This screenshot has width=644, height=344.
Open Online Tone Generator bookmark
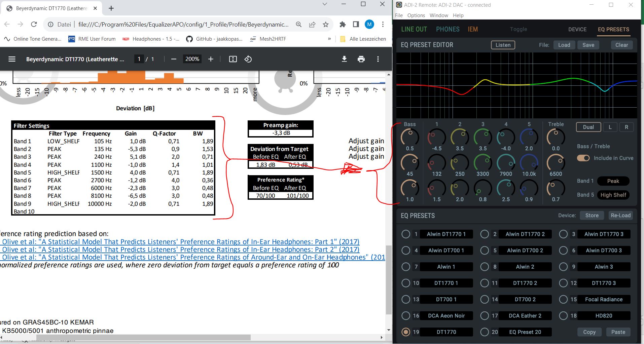click(33, 39)
